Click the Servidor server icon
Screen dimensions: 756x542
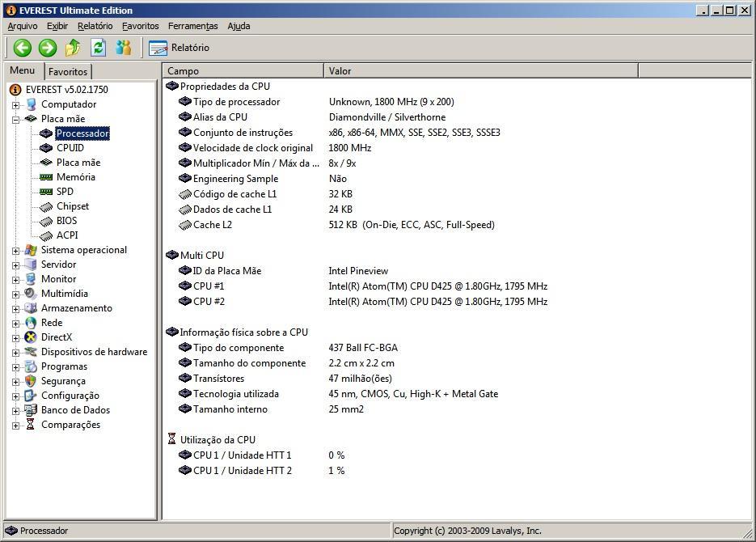coord(31,265)
